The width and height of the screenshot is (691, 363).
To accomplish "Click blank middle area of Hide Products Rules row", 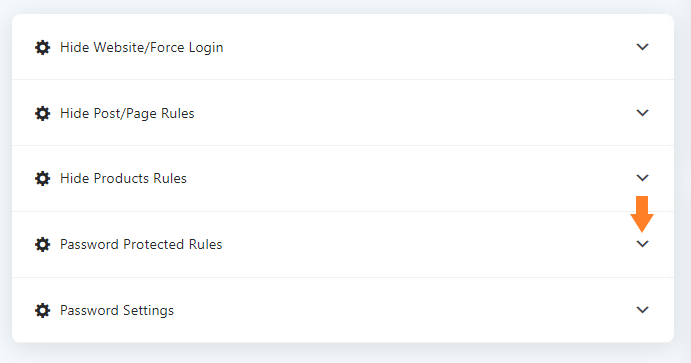I will pyautogui.click(x=410, y=178).
